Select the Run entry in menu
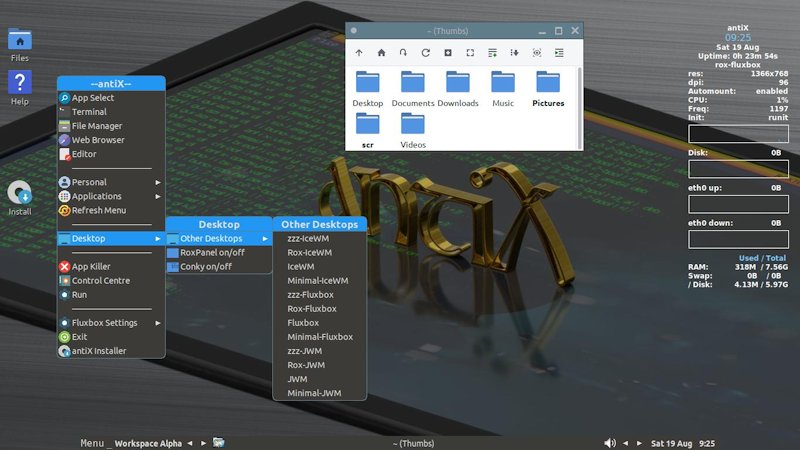Viewport: 800px width, 450px height. tap(111, 294)
